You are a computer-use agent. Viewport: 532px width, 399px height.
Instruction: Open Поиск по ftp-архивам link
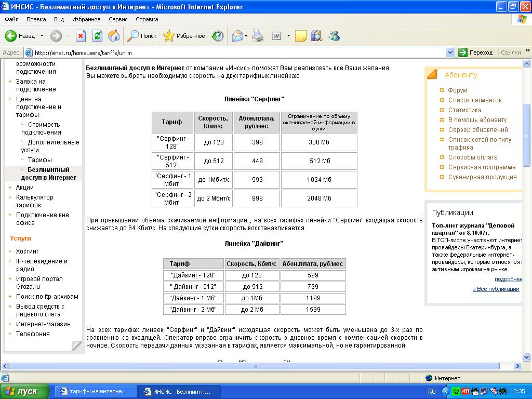47,297
